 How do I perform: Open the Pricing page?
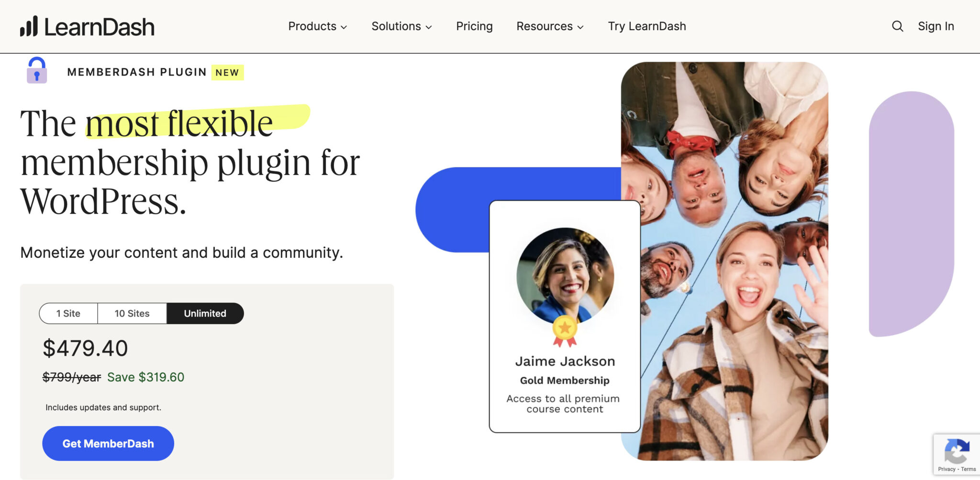[x=474, y=26]
